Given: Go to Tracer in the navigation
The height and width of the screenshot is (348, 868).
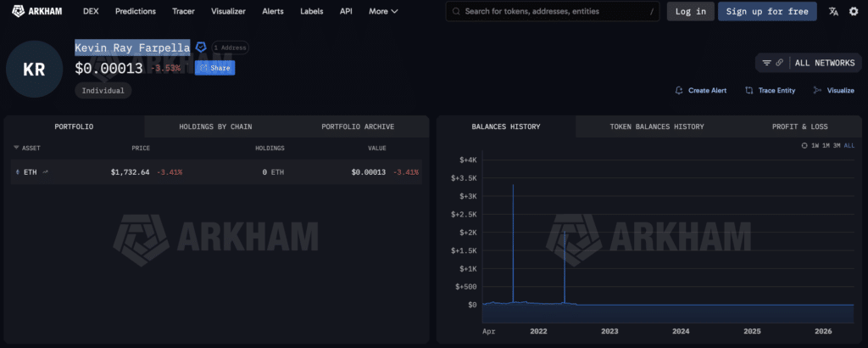Looking at the screenshot, I should (x=183, y=11).
